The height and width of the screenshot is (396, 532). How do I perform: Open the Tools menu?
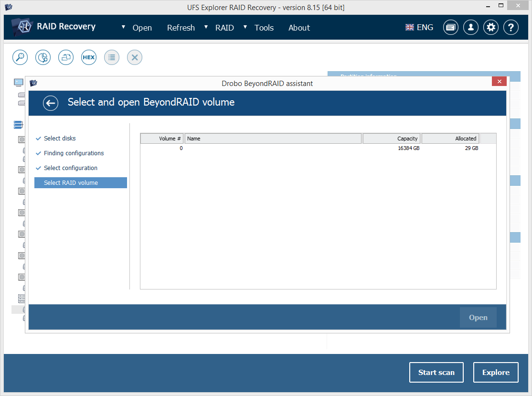pyautogui.click(x=264, y=28)
